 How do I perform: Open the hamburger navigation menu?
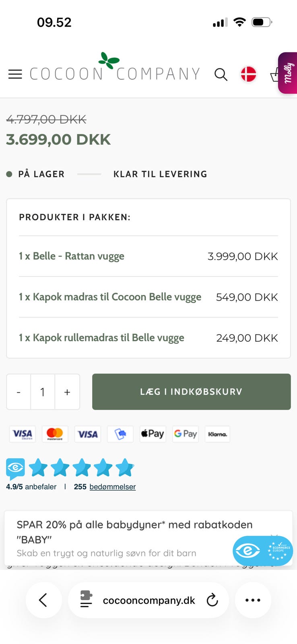click(15, 74)
